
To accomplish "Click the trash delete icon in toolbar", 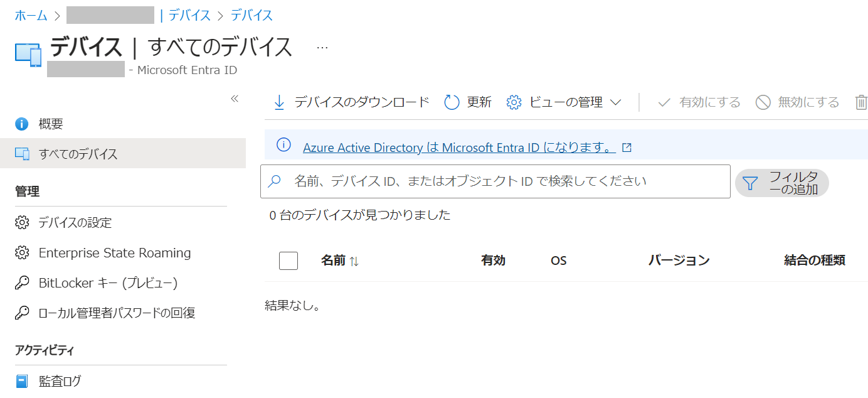I will tap(862, 102).
